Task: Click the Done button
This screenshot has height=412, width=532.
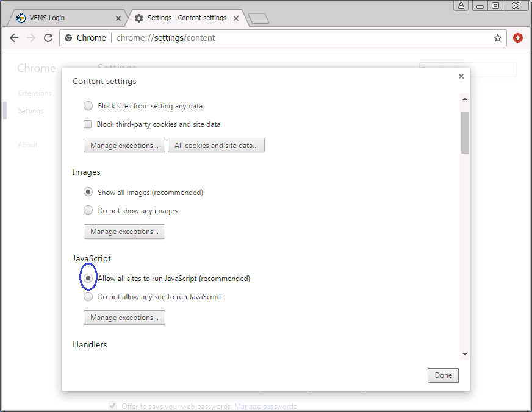Action: 443,375
